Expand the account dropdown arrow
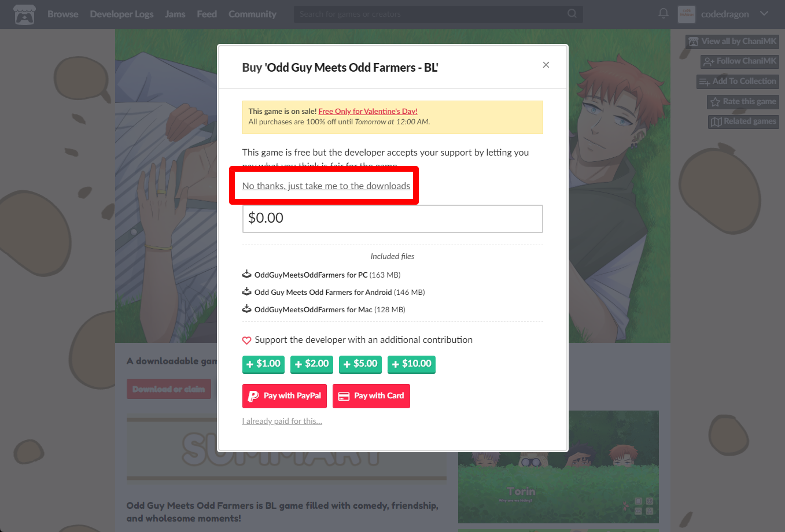The width and height of the screenshot is (785, 532). (764, 14)
